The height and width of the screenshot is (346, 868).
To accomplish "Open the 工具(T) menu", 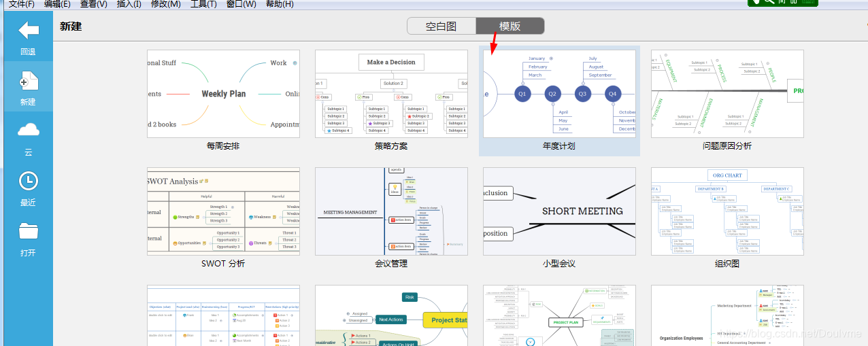I will [203, 4].
